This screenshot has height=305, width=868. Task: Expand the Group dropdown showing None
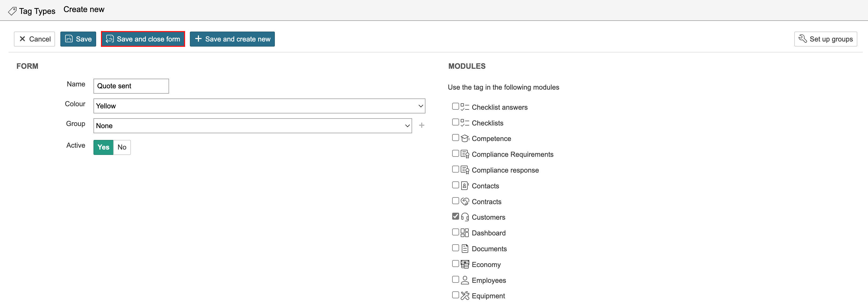point(252,126)
